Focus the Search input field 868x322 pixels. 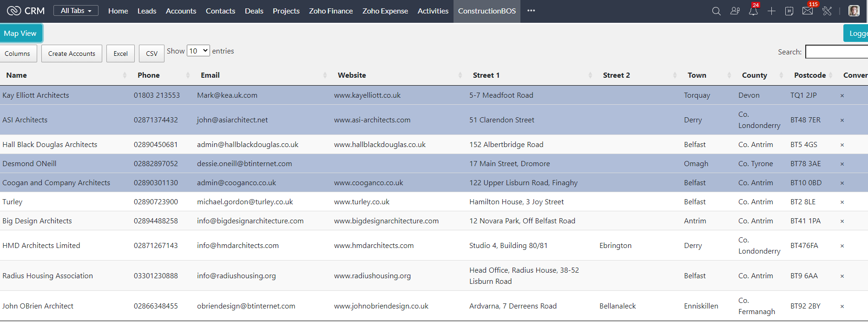coord(836,52)
